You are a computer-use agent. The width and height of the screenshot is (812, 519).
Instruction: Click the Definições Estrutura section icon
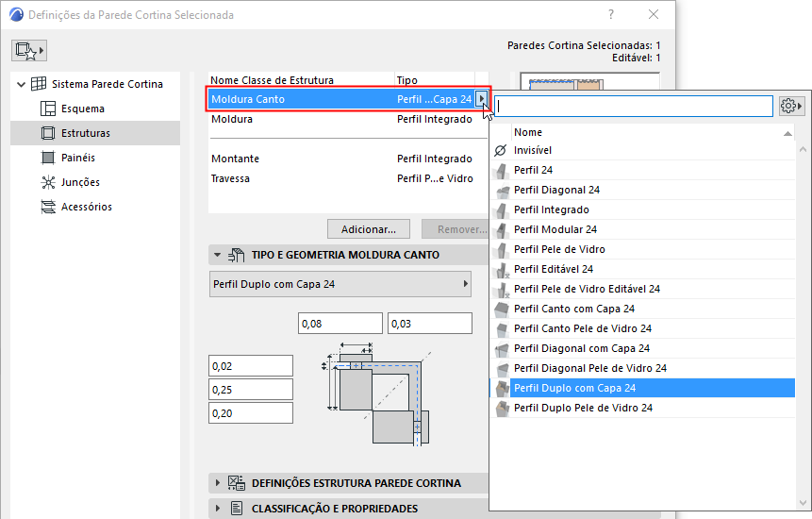236,483
